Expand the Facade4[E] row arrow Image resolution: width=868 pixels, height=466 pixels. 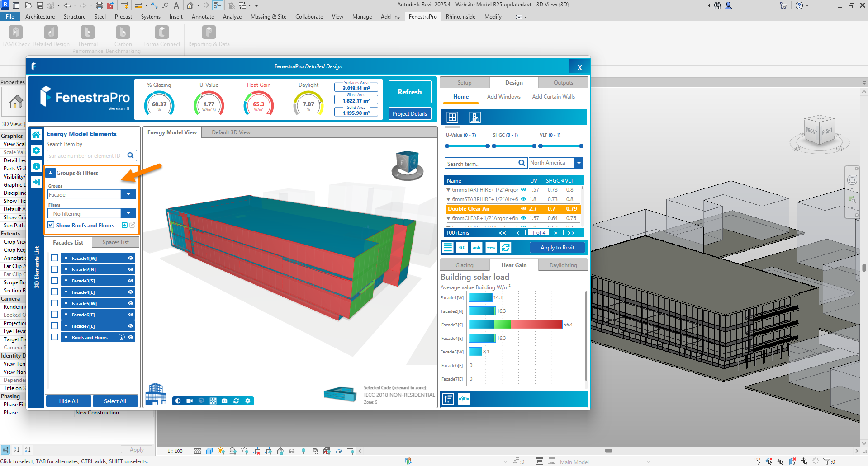66,292
